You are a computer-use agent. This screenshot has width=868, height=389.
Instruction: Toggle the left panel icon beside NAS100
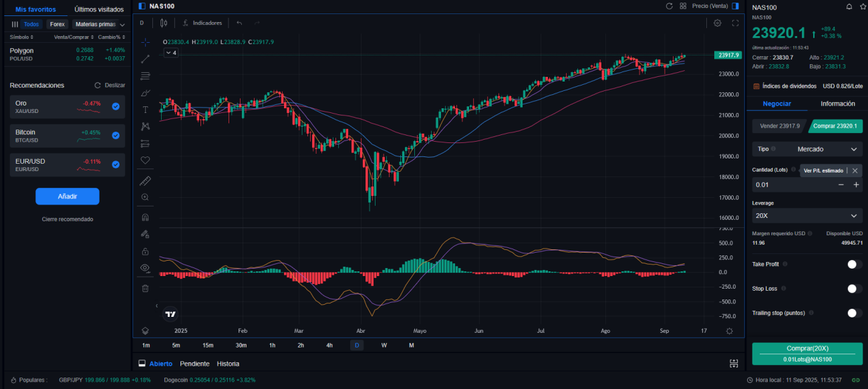(142, 6)
